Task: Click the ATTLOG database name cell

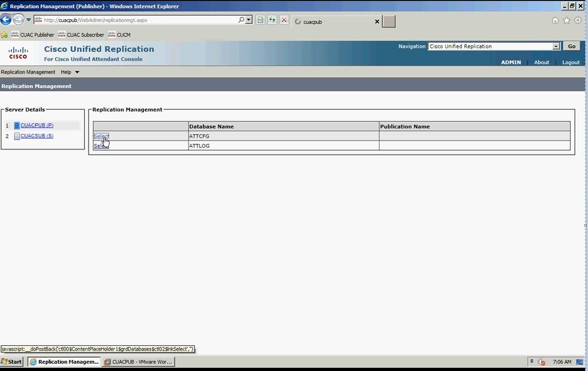Action: [284, 146]
